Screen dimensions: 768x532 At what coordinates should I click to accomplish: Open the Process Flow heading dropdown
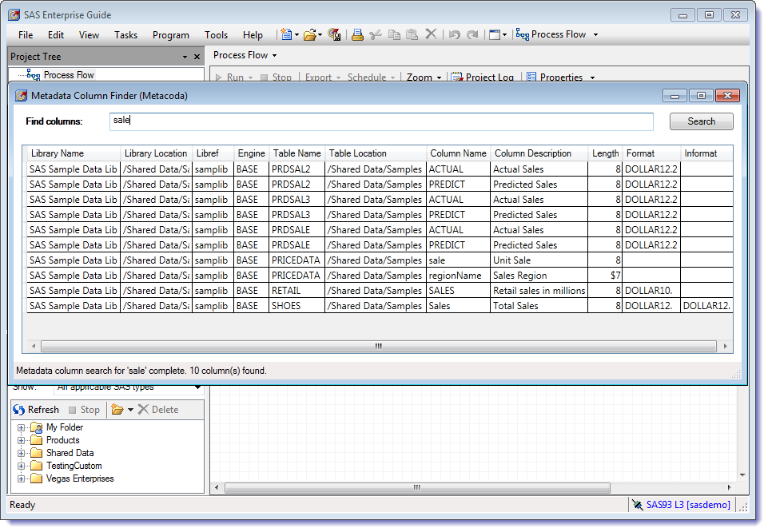[274, 55]
